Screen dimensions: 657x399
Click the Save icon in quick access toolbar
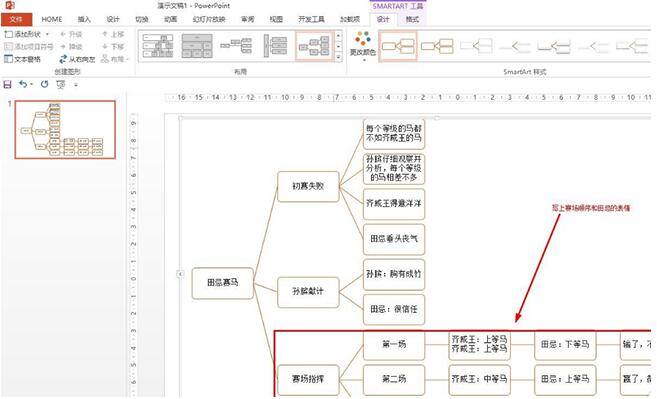click(x=8, y=85)
